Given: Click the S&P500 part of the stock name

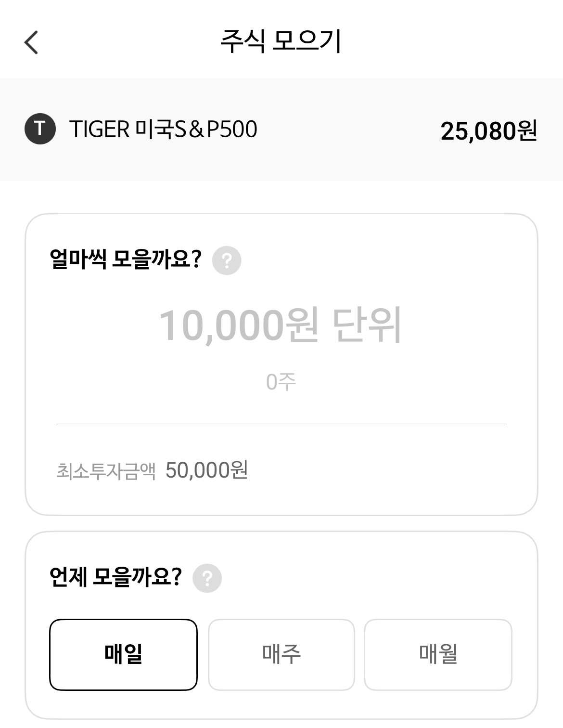Looking at the screenshot, I should tap(216, 129).
